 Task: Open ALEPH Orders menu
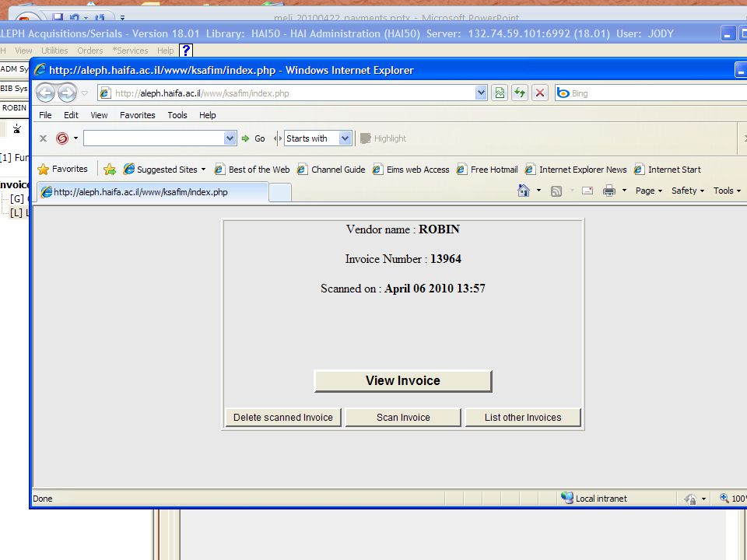coord(90,51)
